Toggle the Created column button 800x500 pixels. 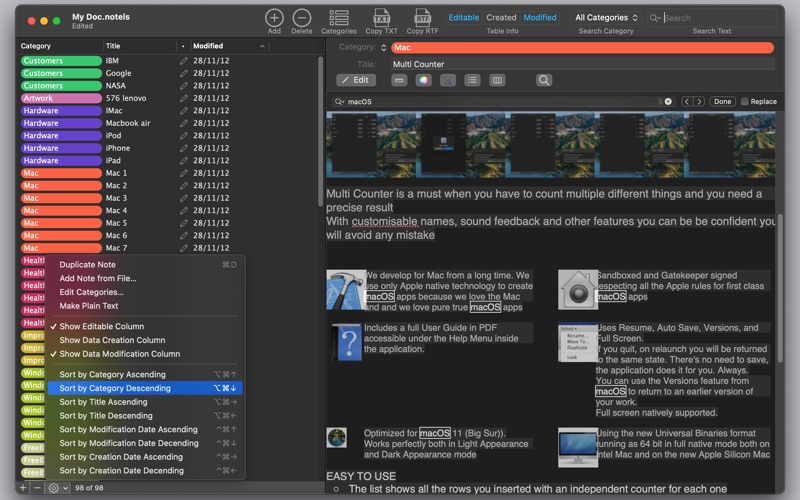point(501,17)
